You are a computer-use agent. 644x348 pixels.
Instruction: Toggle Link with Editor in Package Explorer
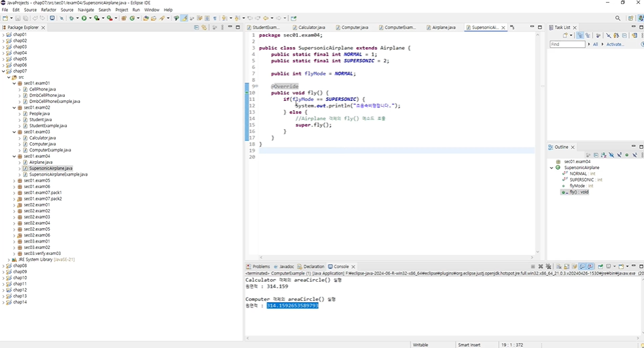204,27
